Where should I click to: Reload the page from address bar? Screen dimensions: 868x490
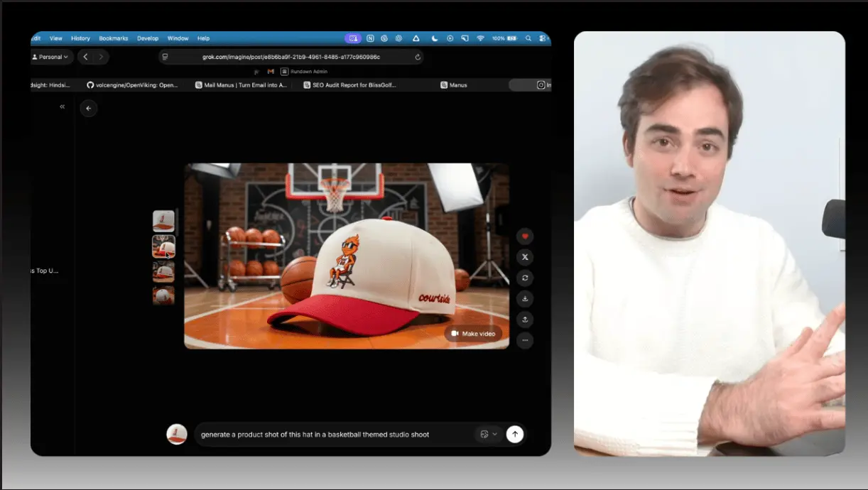pos(418,57)
